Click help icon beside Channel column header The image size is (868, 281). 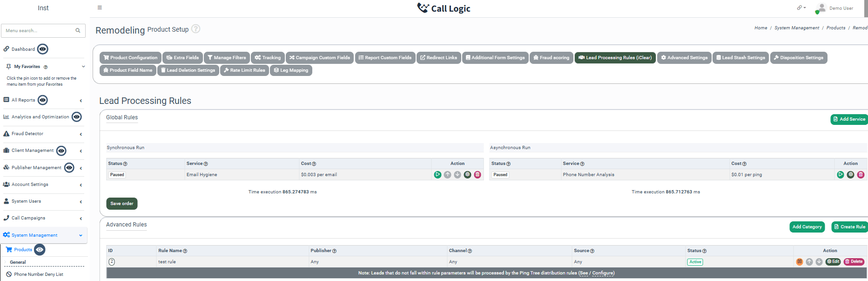(x=470, y=251)
